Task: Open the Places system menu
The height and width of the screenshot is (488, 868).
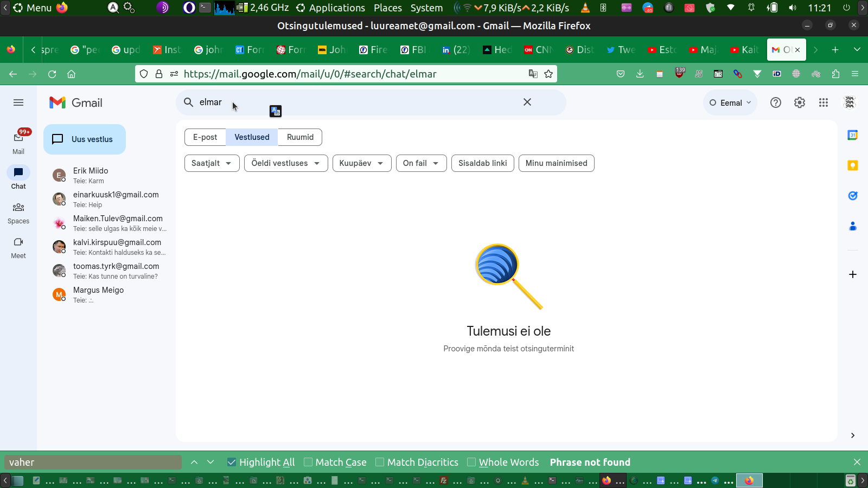Action: point(388,8)
